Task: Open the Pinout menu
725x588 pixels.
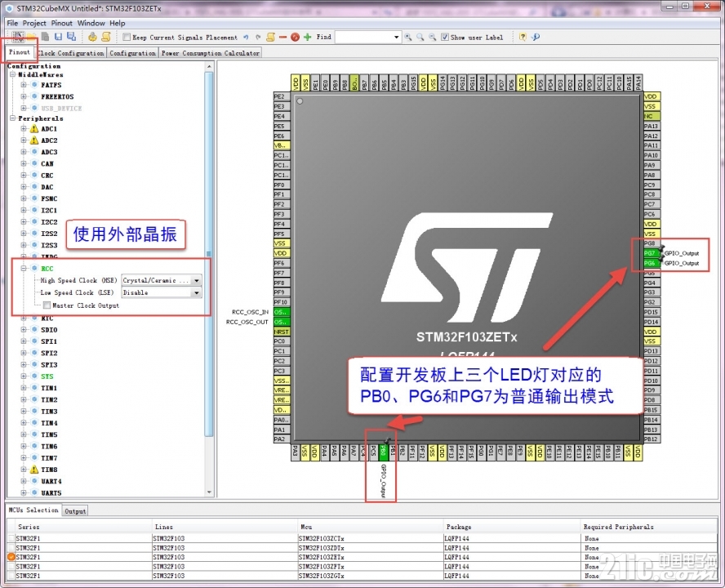Action: pos(61,23)
